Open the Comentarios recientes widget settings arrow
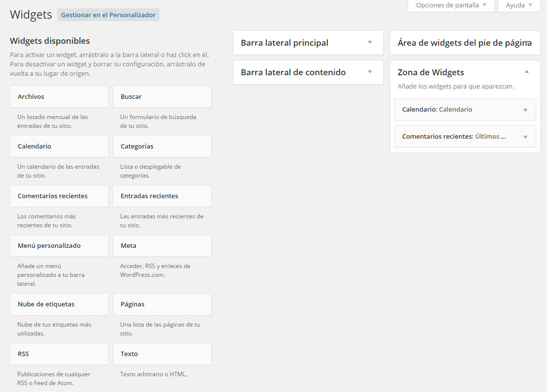The width and height of the screenshot is (547, 392). tap(525, 137)
